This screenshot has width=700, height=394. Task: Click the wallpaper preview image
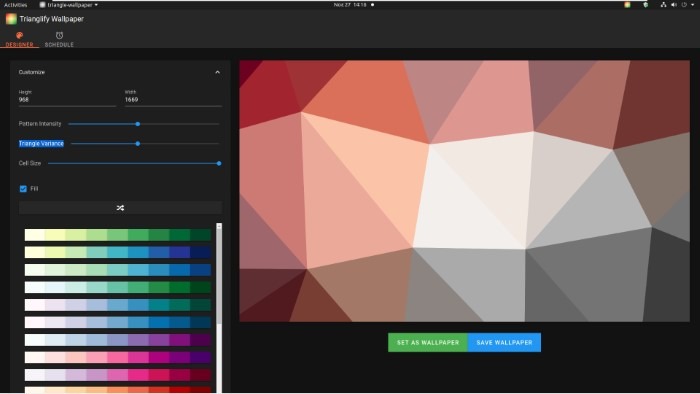[x=464, y=191]
